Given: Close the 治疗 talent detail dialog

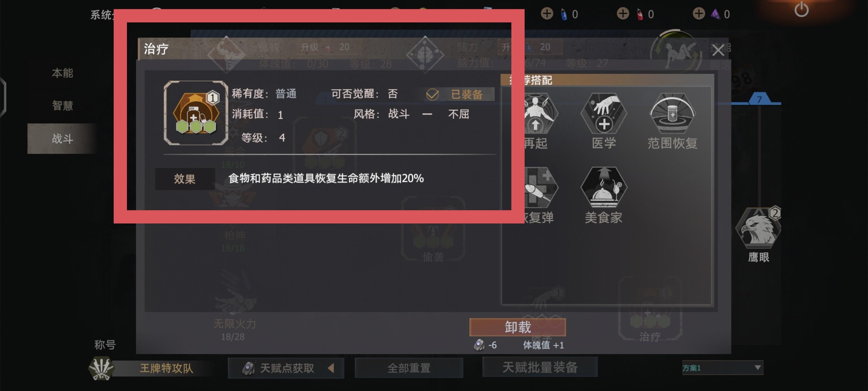Looking at the screenshot, I should click(718, 50).
